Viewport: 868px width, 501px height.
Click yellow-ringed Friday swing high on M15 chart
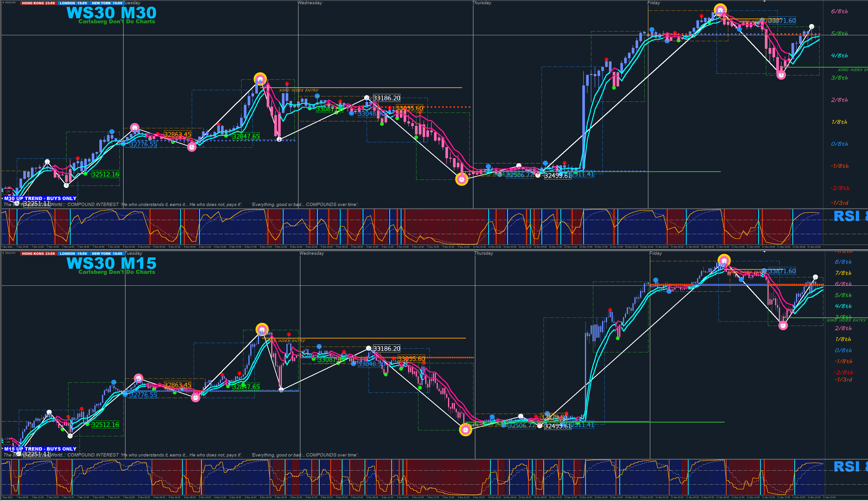[724, 260]
